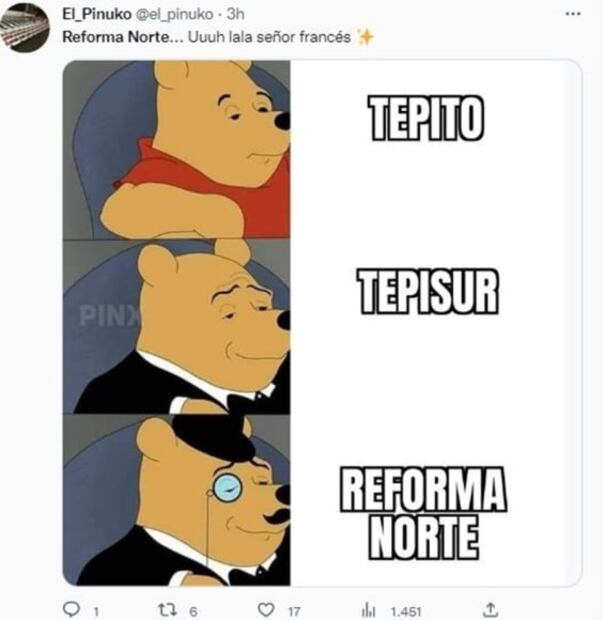Click the TEPISUR caption in the meme
The image size is (606, 620).
pos(429,291)
